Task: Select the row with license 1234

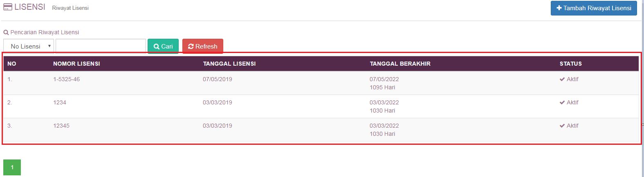Action: pyautogui.click(x=60, y=103)
